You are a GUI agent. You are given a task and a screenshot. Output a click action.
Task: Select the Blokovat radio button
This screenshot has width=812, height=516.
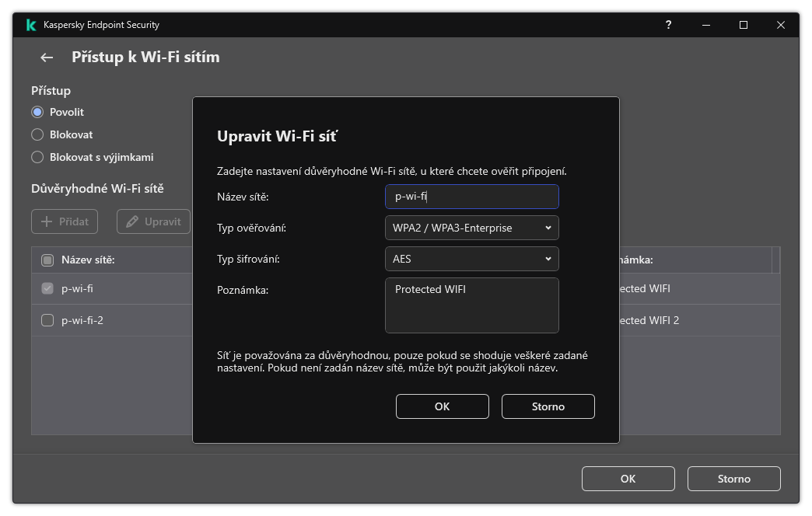click(37, 134)
